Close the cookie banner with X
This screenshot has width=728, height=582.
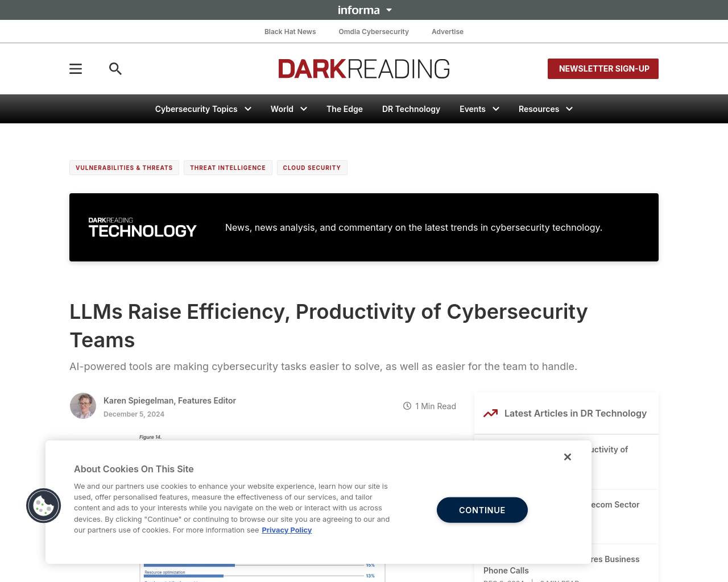568,457
